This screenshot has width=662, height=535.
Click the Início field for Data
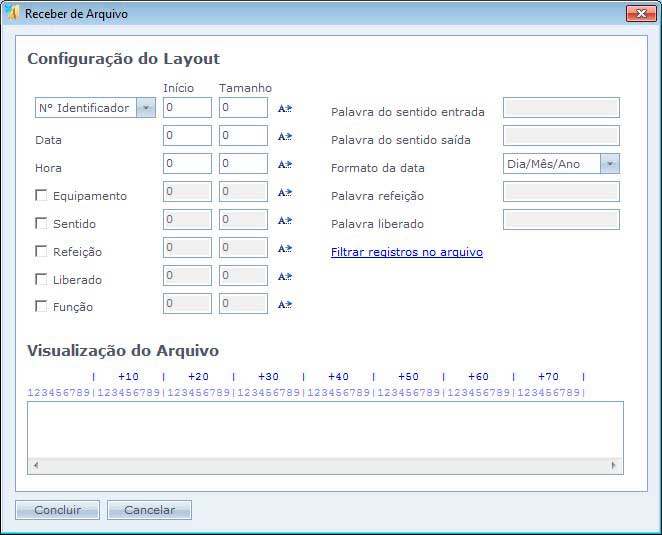point(187,136)
